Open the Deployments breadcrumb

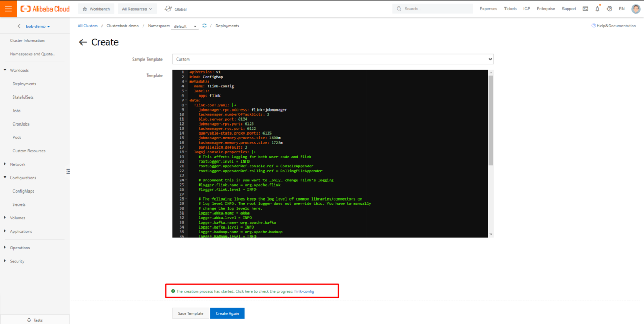(227, 26)
